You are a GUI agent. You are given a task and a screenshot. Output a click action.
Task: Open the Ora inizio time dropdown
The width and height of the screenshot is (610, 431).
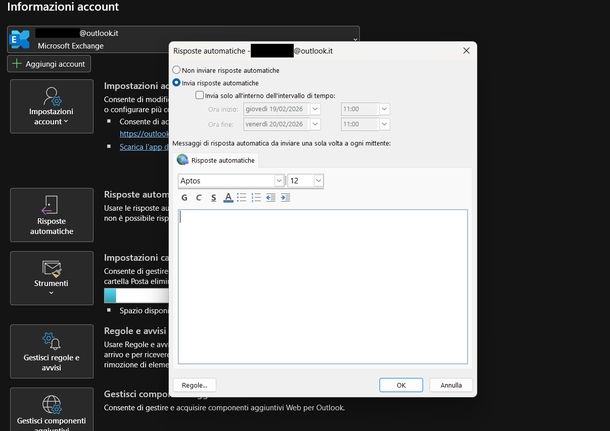[x=384, y=109]
